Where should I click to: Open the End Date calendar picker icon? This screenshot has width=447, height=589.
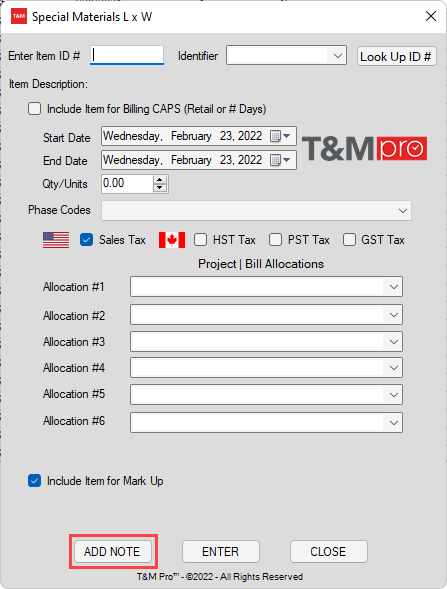[280, 160]
